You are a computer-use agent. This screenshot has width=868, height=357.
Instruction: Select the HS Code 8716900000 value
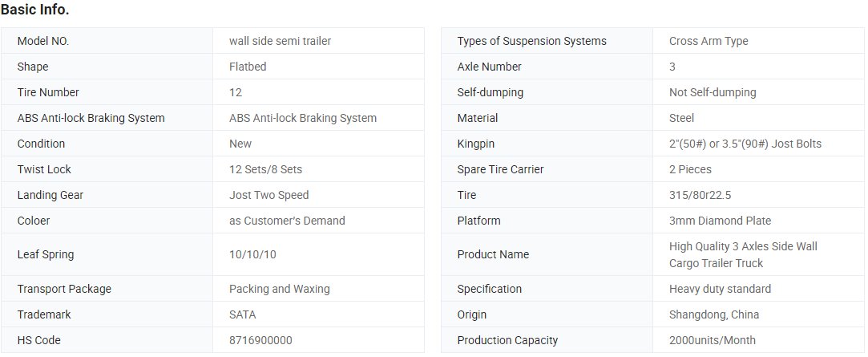[x=260, y=340]
